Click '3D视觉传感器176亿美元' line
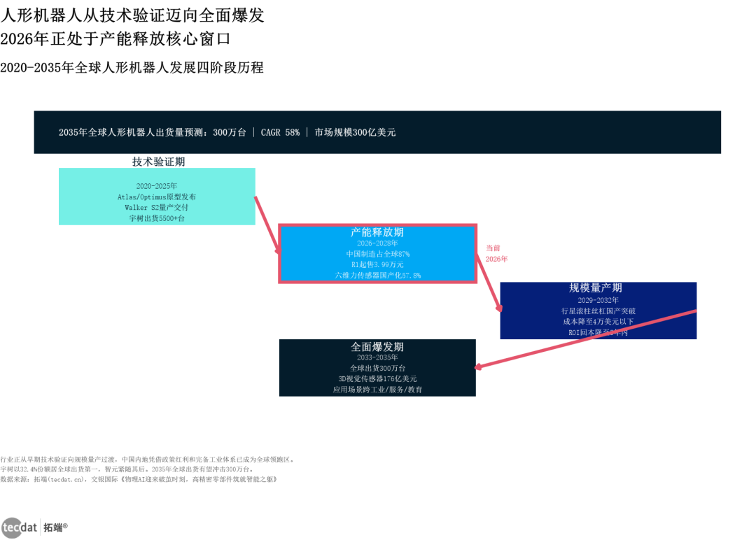 377,378
